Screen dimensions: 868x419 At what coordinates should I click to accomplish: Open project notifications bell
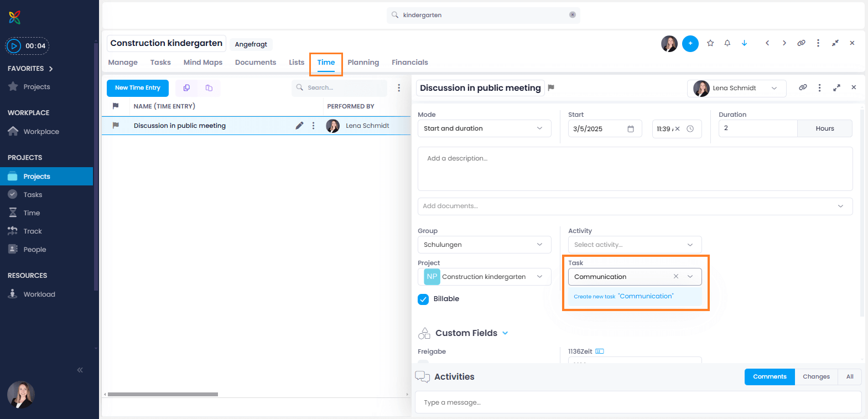[x=727, y=43]
